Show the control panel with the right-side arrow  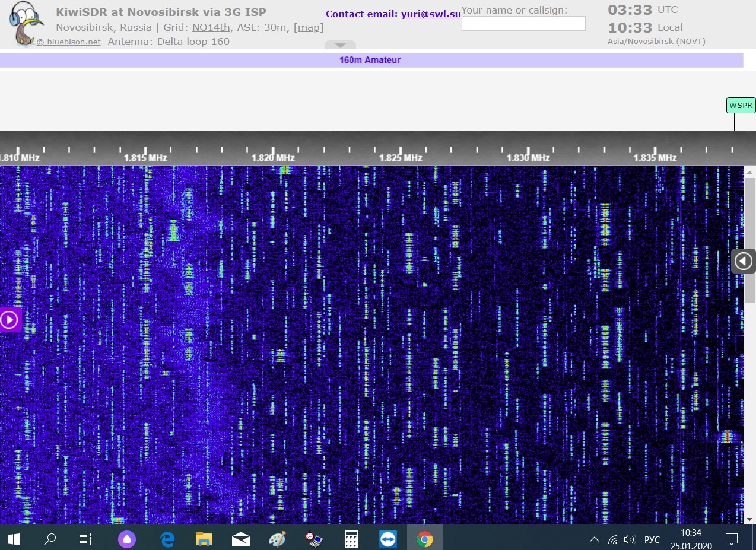pyautogui.click(x=743, y=261)
